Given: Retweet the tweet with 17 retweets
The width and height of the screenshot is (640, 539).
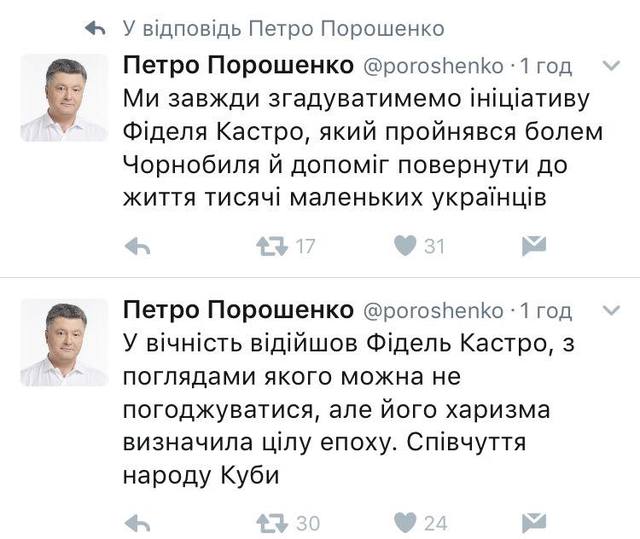Looking at the screenshot, I should click(272, 245).
